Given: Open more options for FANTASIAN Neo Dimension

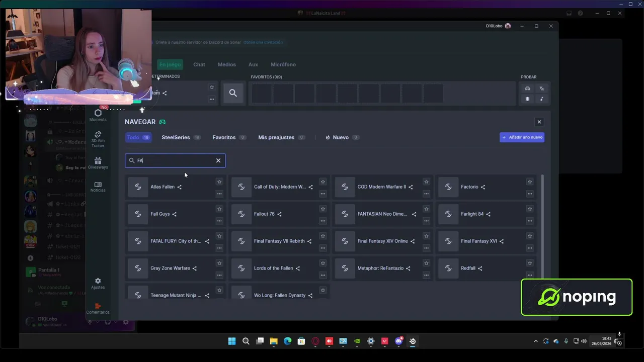Looking at the screenshot, I should click(426, 221).
